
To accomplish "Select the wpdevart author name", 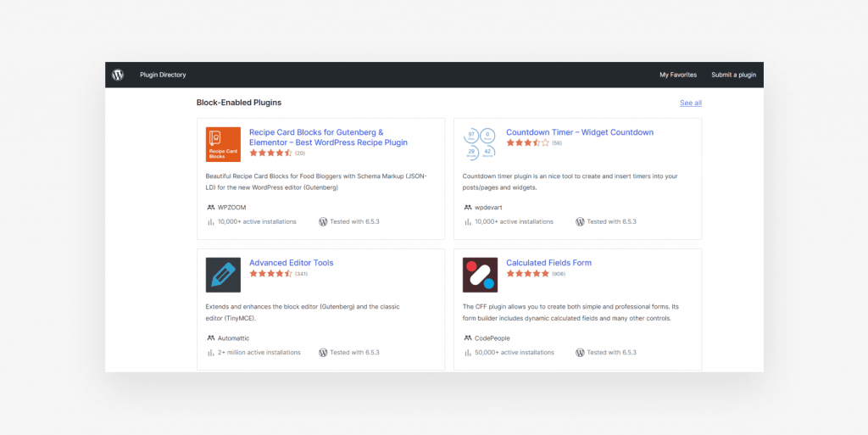I will [488, 208].
